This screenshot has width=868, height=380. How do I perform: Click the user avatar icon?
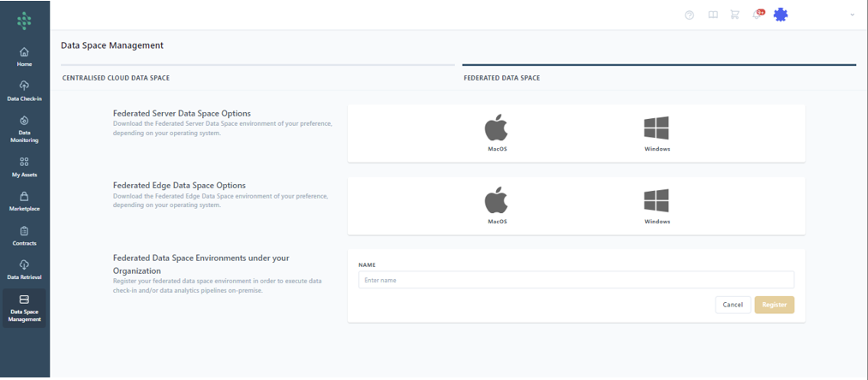click(781, 15)
